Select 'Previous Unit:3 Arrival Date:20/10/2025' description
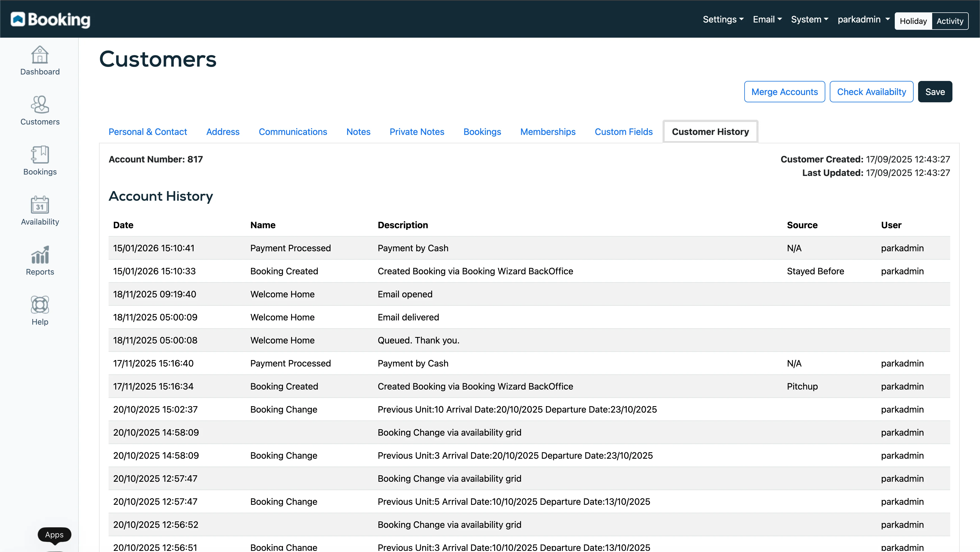The width and height of the screenshot is (980, 552). pyautogui.click(x=515, y=455)
